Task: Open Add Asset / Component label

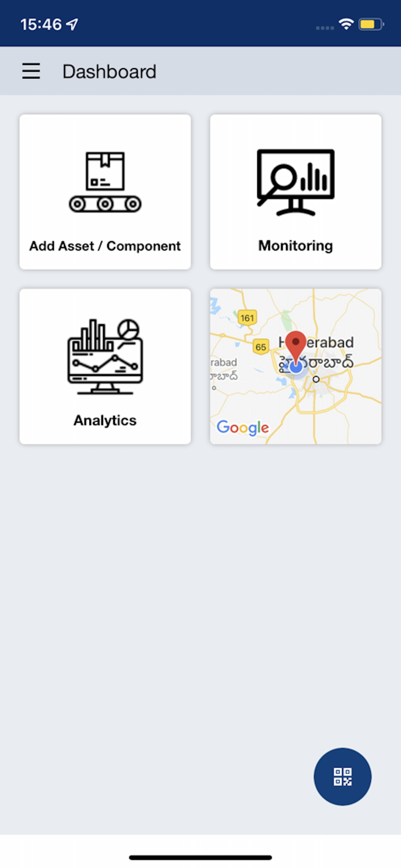Action: [x=105, y=246]
